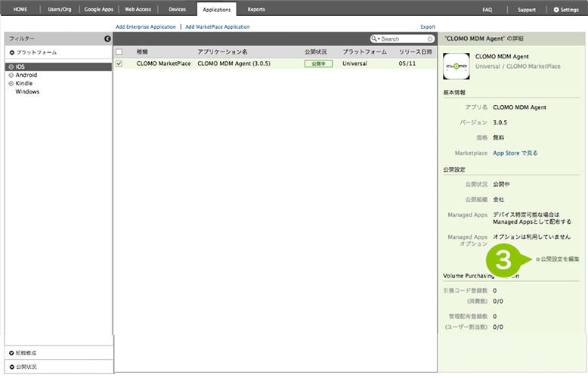The image size is (588, 378).
Task: Sort by the プラットフォーム column header
Action: [x=364, y=51]
